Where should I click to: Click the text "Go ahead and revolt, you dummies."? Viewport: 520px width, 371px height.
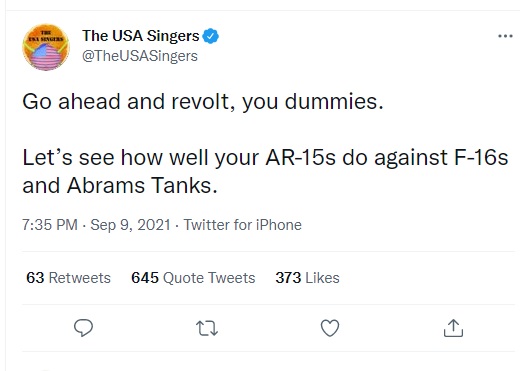tap(203, 102)
